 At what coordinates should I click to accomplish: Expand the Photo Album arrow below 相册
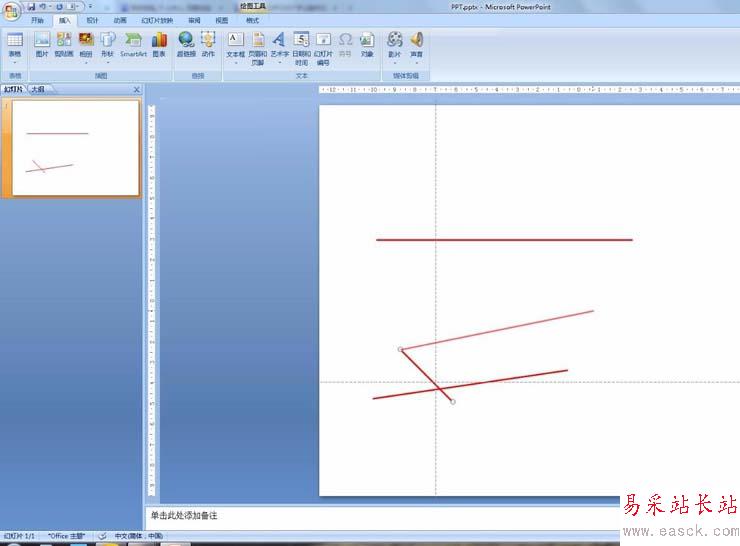(86, 63)
